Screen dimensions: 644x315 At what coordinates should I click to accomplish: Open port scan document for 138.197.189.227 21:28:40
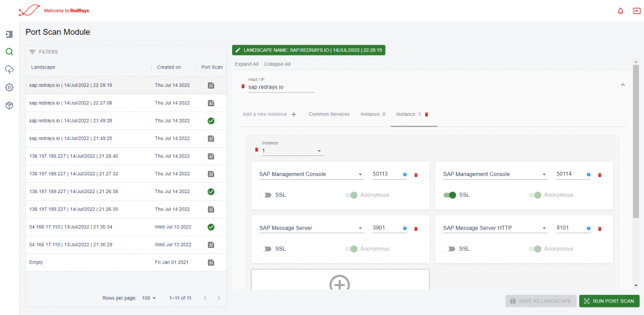point(211,156)
